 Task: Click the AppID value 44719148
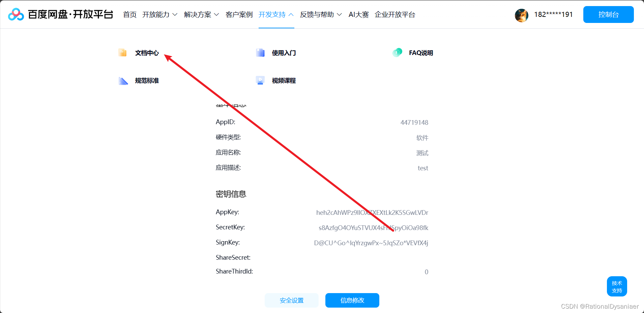pyautogui.click(x=414, y=122)
